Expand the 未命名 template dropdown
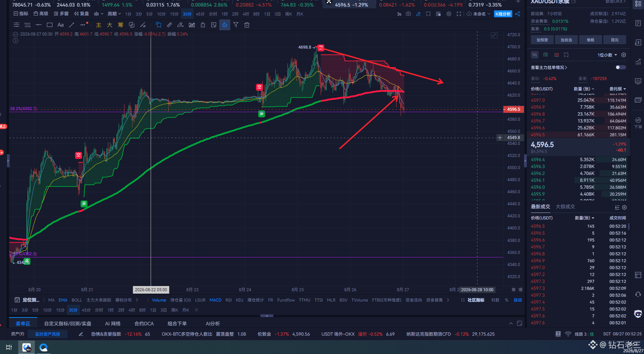This screenshot has width=644, height=354. pyautogui.click(x=479, y=14)
